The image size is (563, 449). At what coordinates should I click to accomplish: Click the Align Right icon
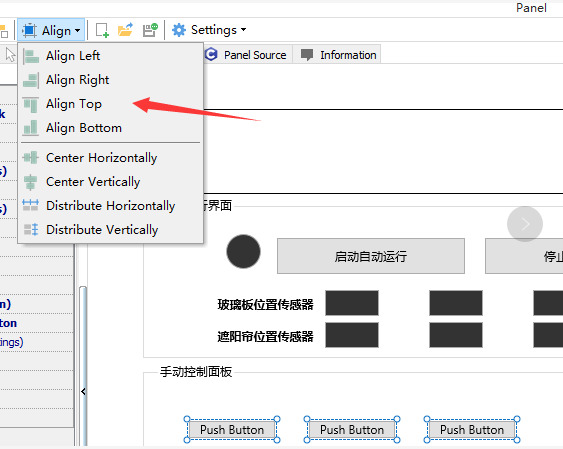point(31,80)
